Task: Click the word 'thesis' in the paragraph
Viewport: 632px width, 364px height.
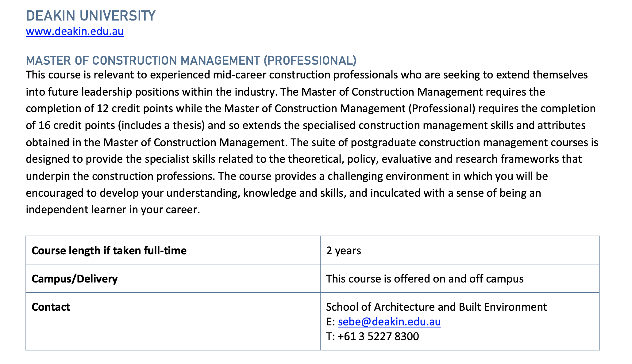Action: click(187, 125)
